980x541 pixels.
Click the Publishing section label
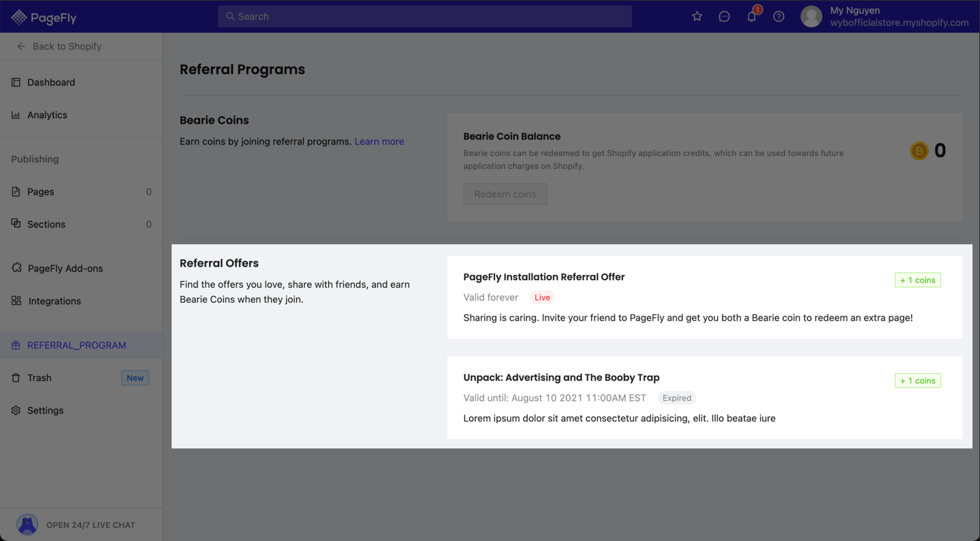(x=35, y=159)
